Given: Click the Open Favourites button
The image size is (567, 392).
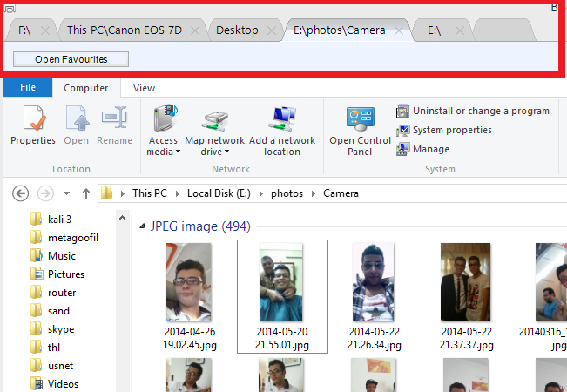Looking at the screenshot, I should point(71,59).
